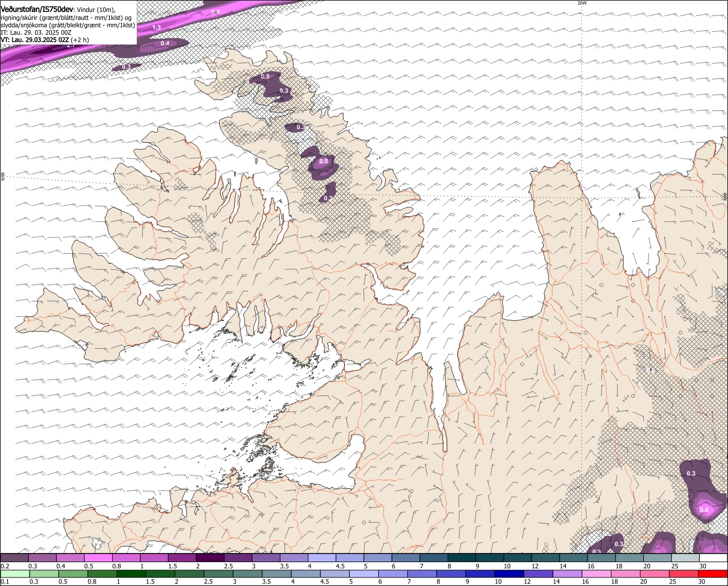This screenshot has width=728, height=586.
Task: Click the '20W' longitude label at top
Action: 581,3
